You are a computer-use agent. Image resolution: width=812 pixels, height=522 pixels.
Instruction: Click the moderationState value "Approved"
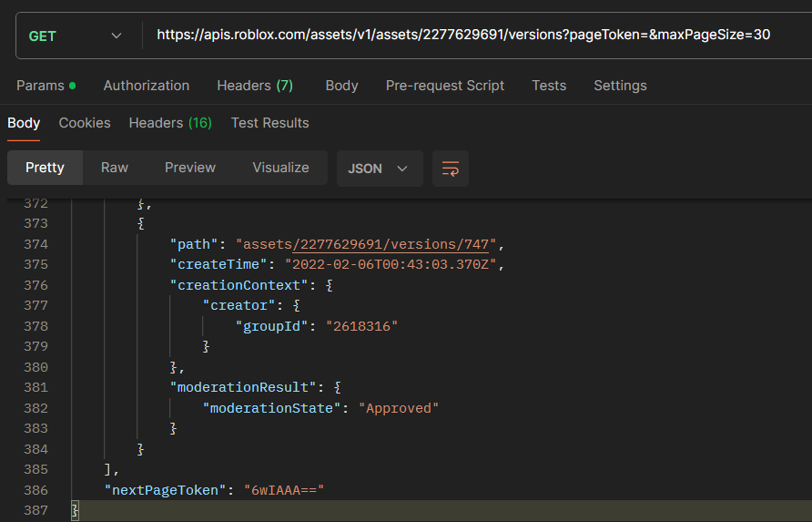(399, 408)
